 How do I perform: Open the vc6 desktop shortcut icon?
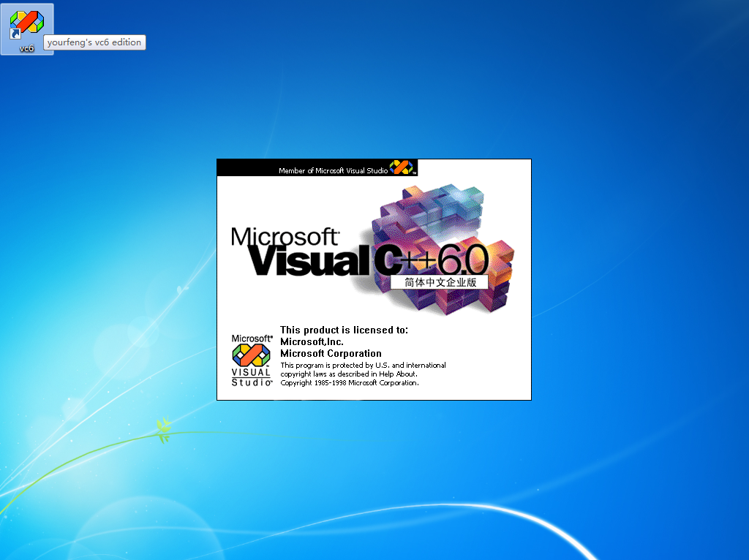pos(27,23)
